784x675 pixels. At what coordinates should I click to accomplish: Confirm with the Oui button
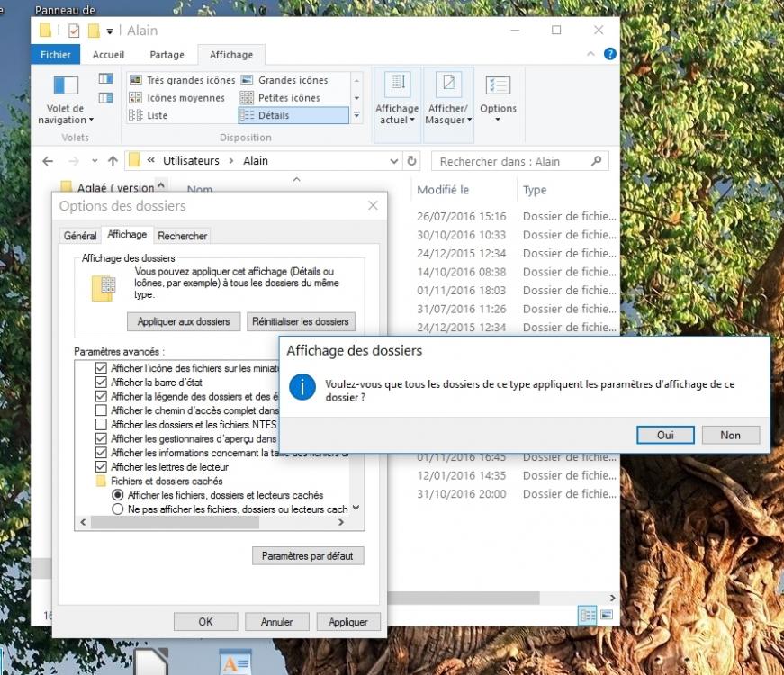[665, 435]
